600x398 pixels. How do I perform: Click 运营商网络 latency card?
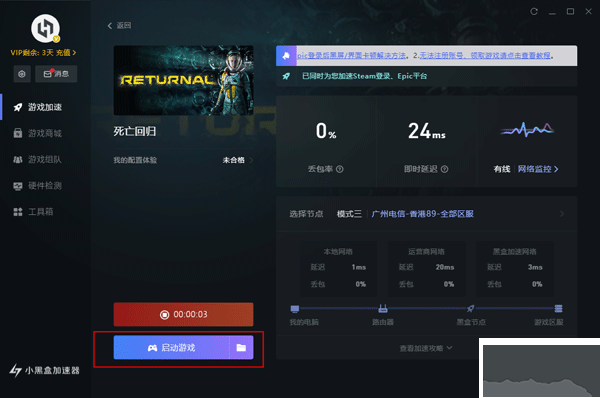427,269
